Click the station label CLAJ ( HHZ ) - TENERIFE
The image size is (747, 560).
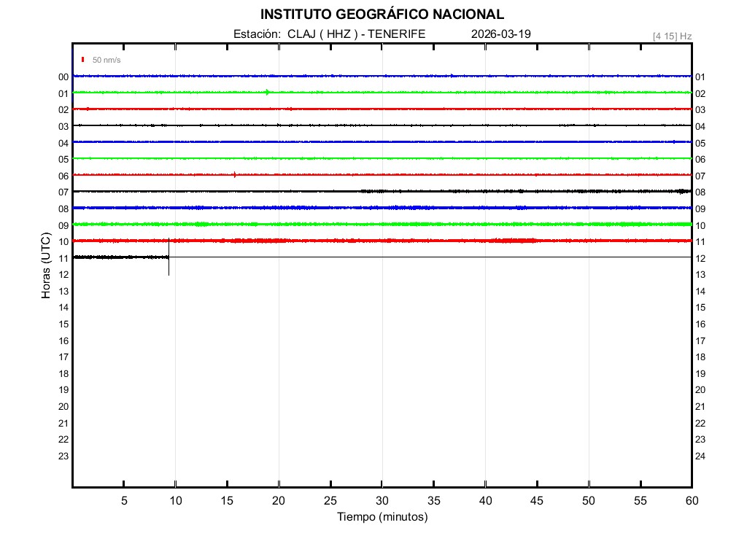(x=329, y=34)
